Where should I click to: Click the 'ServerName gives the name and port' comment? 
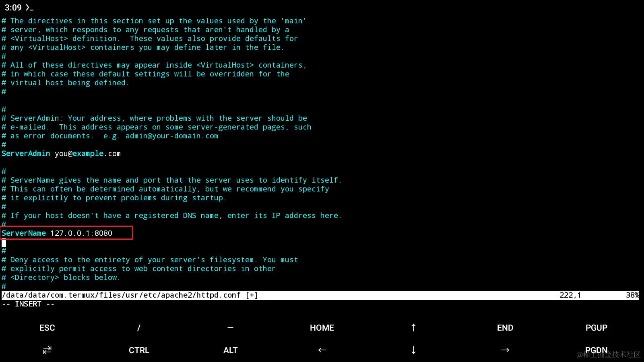(171, 180)
